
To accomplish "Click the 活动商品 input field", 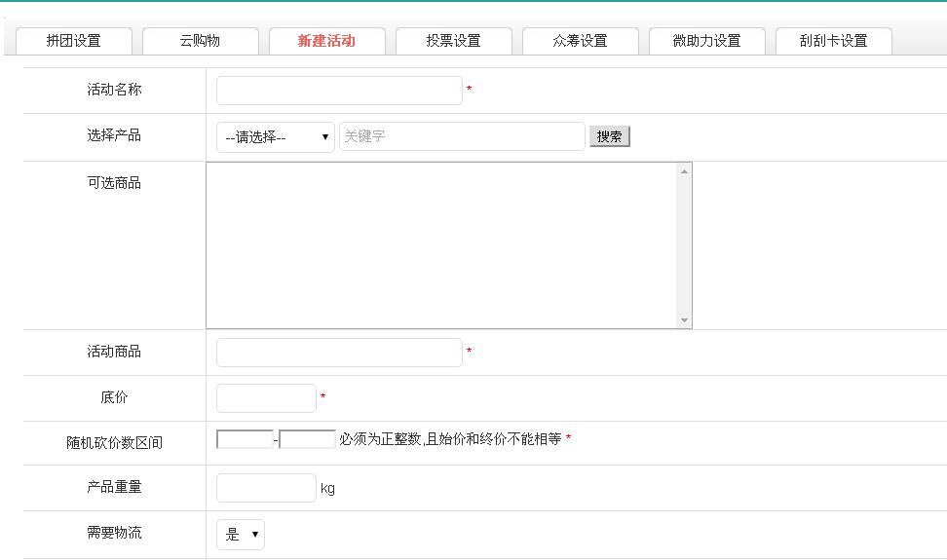I will click(x=339, y=353).
